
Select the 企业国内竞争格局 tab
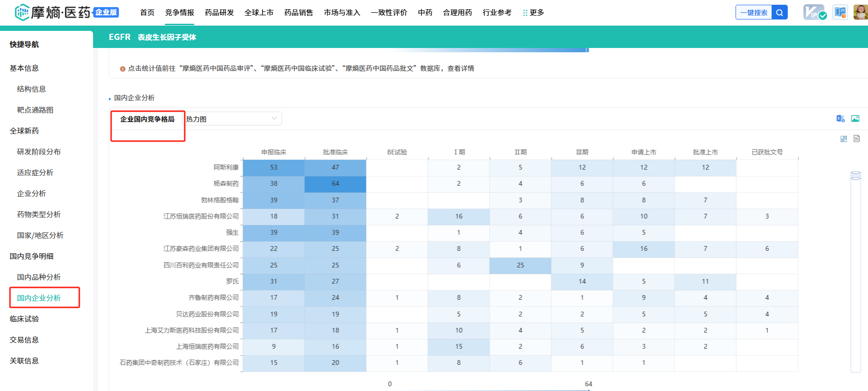(x=147, y=119)
